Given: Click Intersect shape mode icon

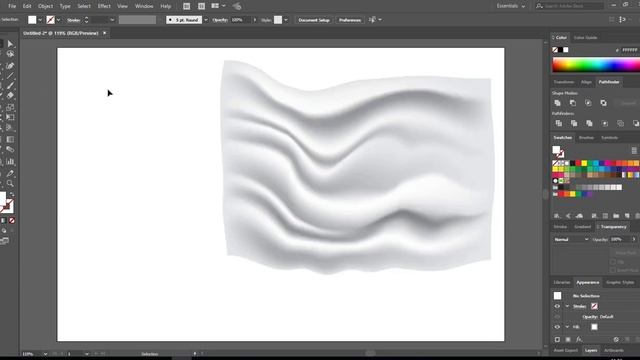Looking at the screenshot, I should pyautogui.click(x=588, y=103).
